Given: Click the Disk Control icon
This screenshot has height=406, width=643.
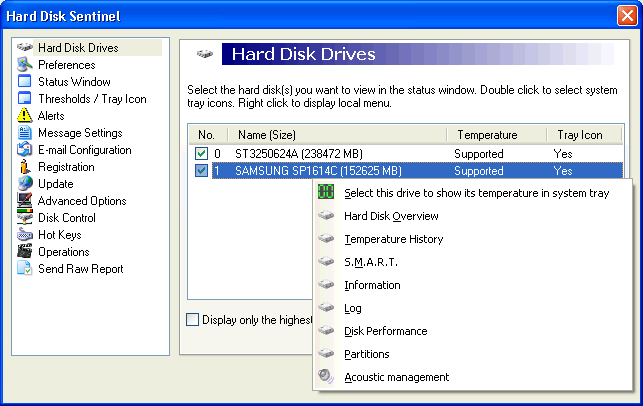Looking at the screenshot, I should (x=25, y=217).
